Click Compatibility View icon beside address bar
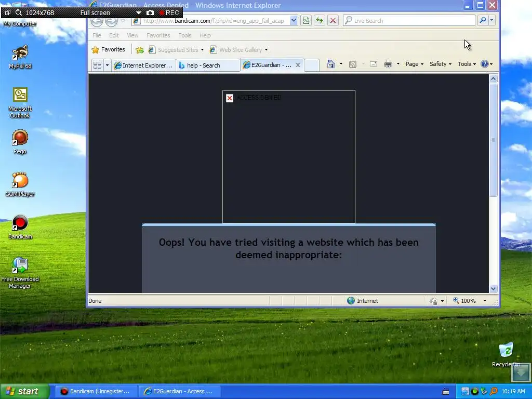Image resolution: width=532 pixels, height=399 pixels. pos(306,21)
